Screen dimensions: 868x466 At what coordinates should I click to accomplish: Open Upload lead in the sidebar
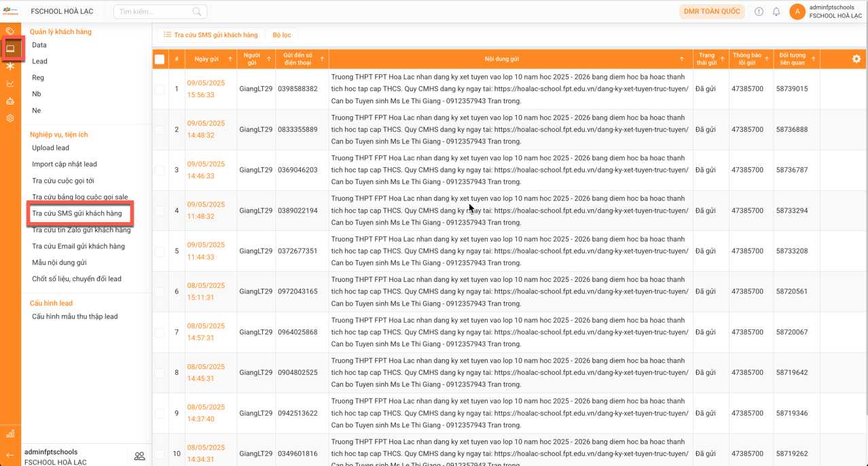pyautogui.click(x=50, y=147)
